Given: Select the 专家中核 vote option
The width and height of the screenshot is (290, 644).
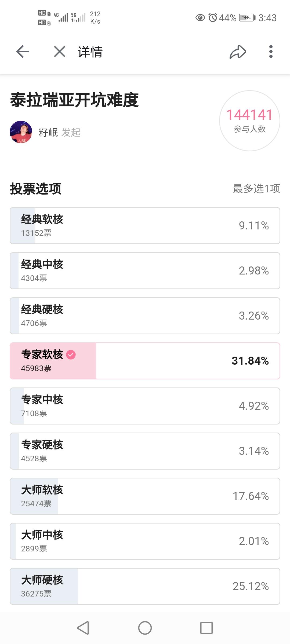Looking at the screenshot, I should [145, 406].
